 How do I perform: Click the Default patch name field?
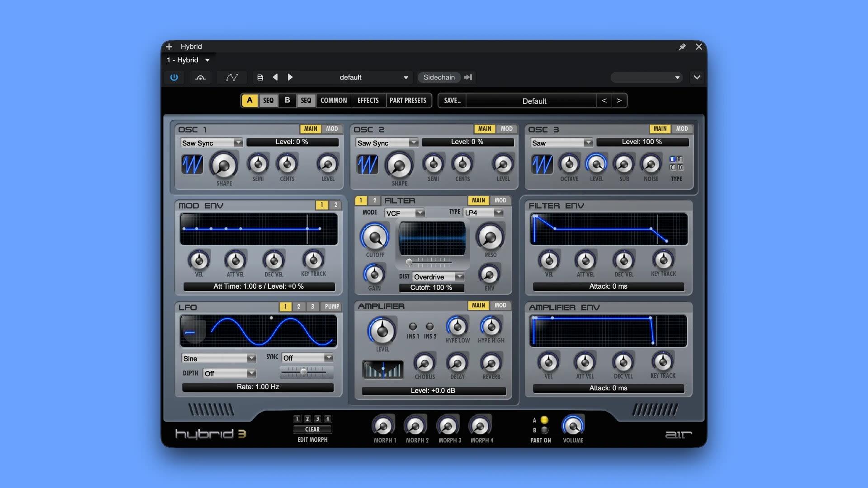[x=532, y=100]
